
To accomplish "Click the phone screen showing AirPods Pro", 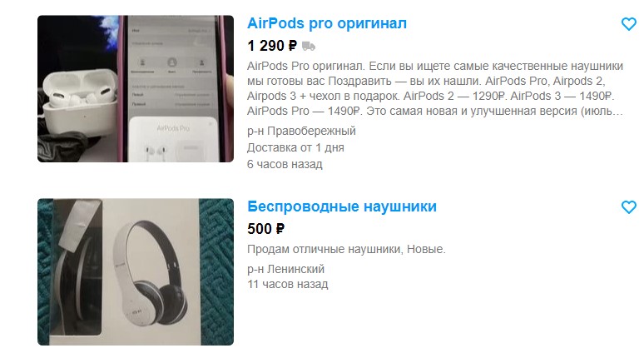I will (x=171, y=89).
